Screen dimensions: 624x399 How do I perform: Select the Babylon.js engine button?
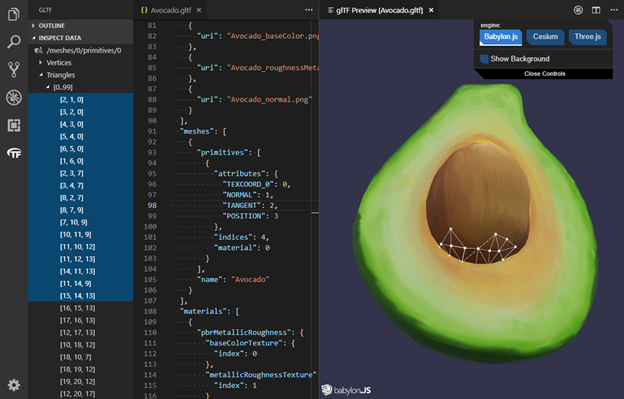click(x=501, y=37)
